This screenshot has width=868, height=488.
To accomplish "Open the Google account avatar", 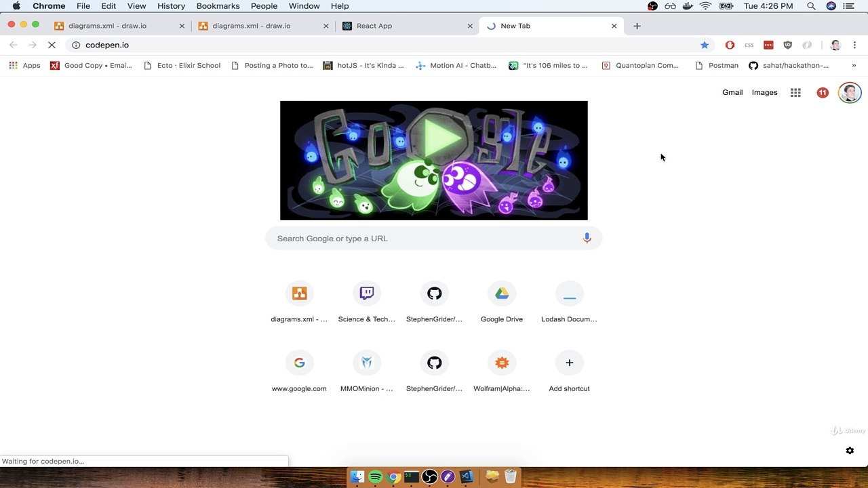I will coord(850,93).
